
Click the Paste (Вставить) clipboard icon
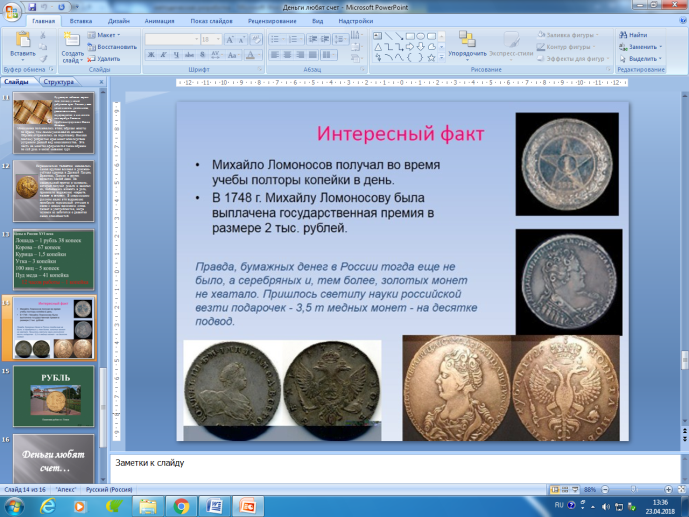[23, 40]
